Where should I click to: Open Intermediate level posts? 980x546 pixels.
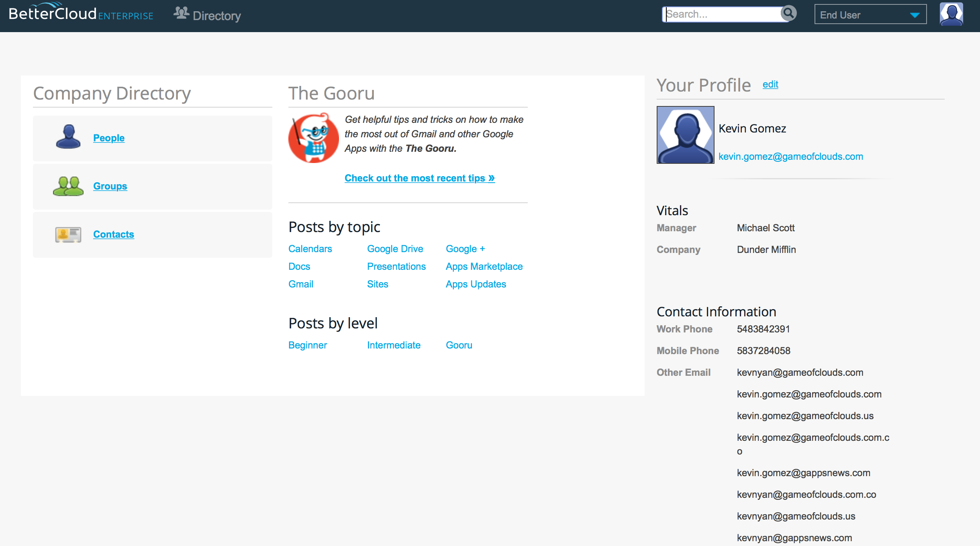pos(394,345)
